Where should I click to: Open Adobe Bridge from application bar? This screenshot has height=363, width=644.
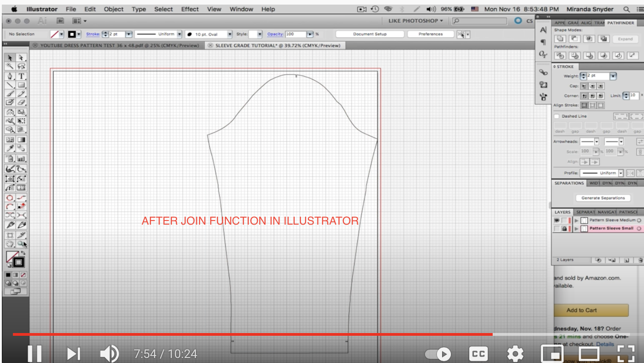pos(60,21)
